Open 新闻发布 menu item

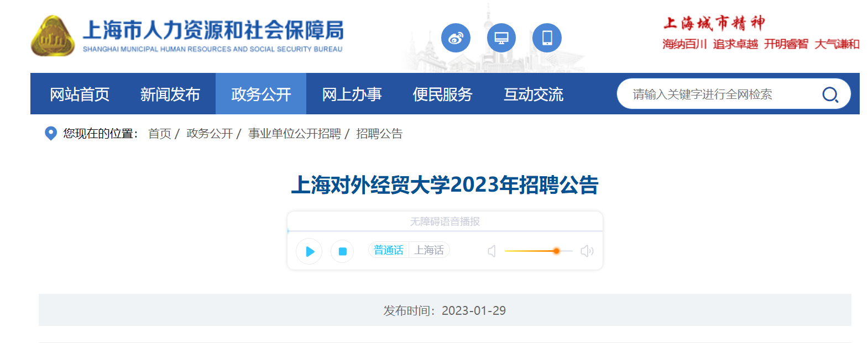[170, 94]
